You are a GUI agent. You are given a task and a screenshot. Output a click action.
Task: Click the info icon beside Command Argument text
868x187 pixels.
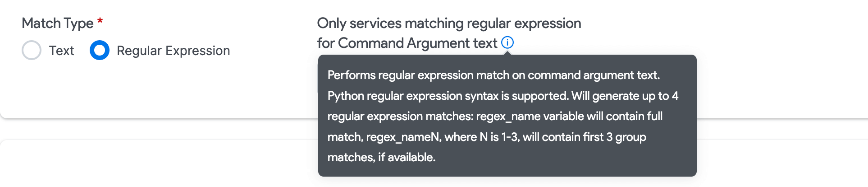tap(507, 42)
